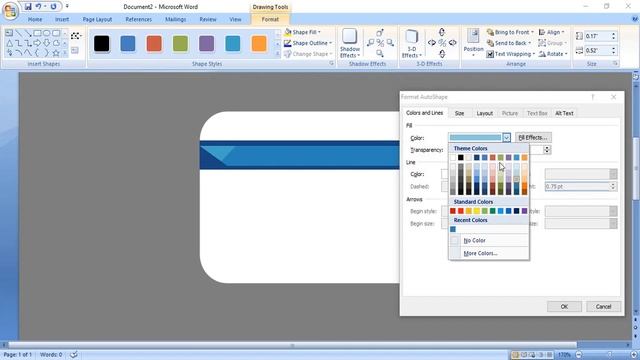Open the Bring to Front dropdown
The image size is (640, 360).
tap(510, 32)
